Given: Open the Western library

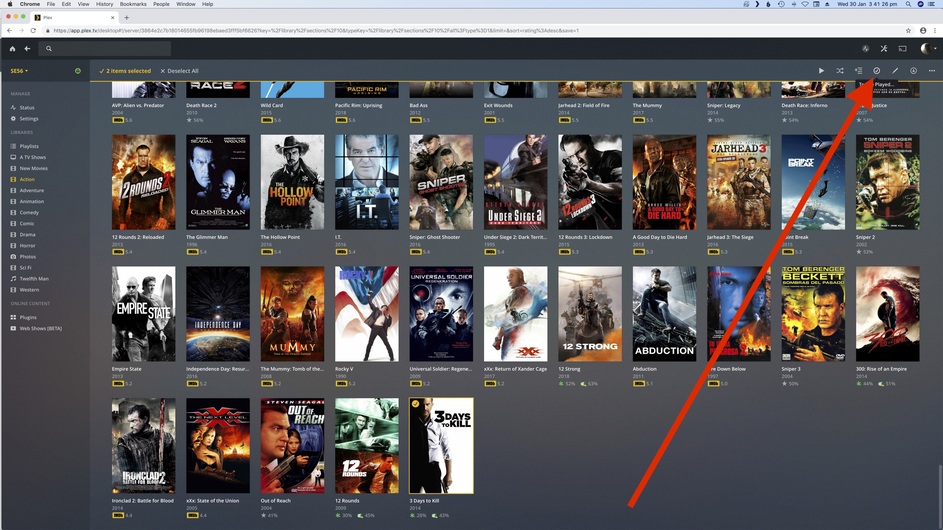Looking at the screenshot, I should point(29,290).
